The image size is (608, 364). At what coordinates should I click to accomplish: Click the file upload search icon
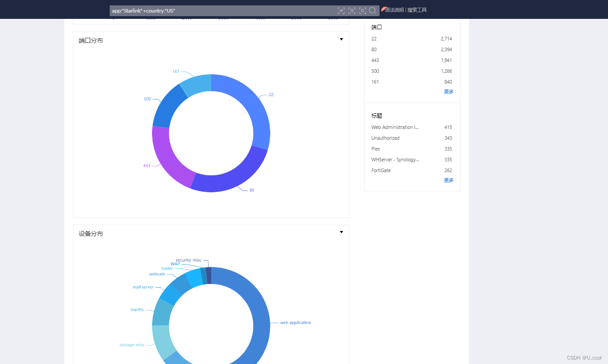[x=352, y=10]
